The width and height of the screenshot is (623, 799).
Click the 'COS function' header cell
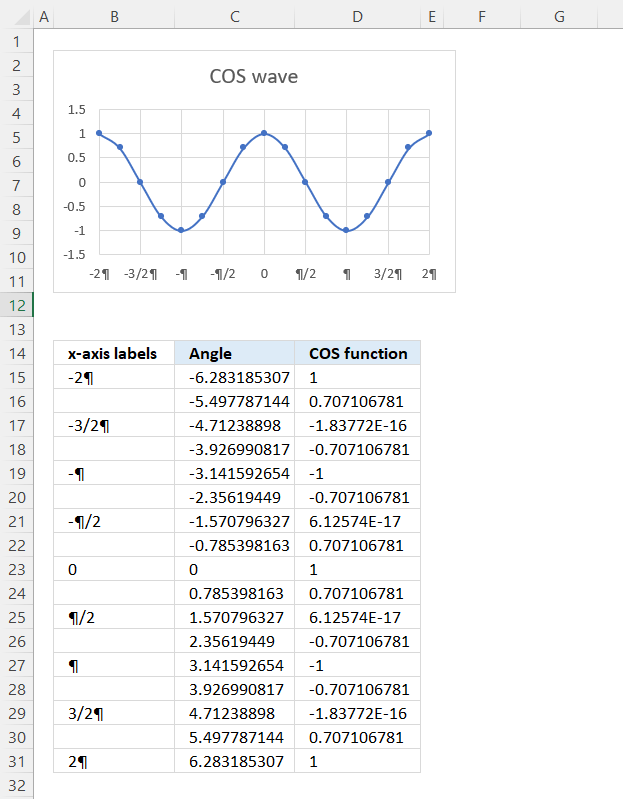[358, 353]
